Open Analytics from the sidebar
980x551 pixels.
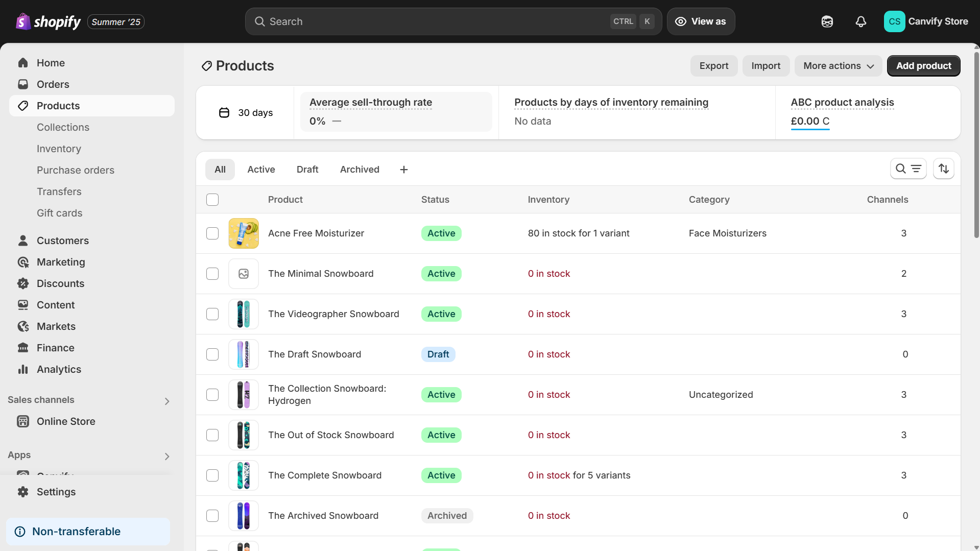tap(59, 369)
